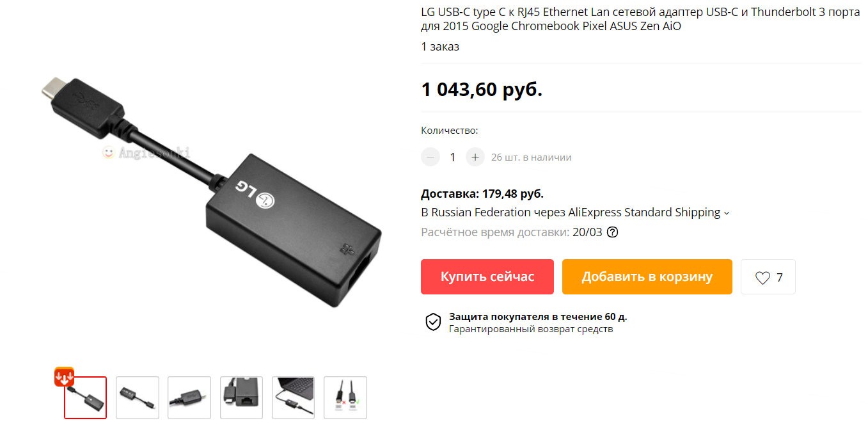Image resolution: width=868 pixels, height=432 pixels.
Task: Click the delivery time question mark icon
Action: pyautogui.click(x=612, y=232)
